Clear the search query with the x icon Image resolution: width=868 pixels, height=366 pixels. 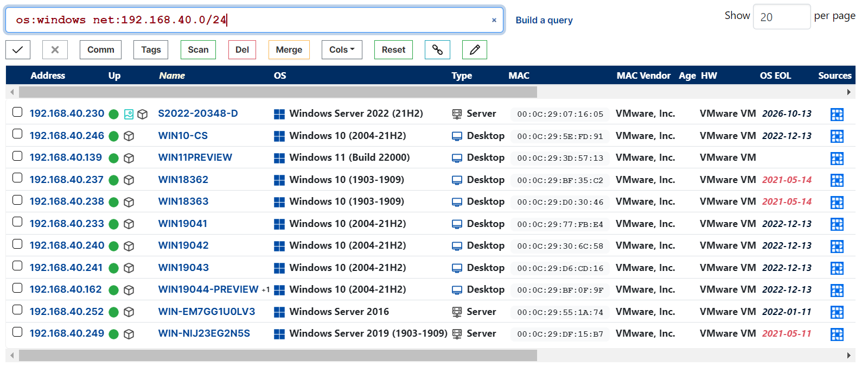pyautogui.click(x=494, y=20)
